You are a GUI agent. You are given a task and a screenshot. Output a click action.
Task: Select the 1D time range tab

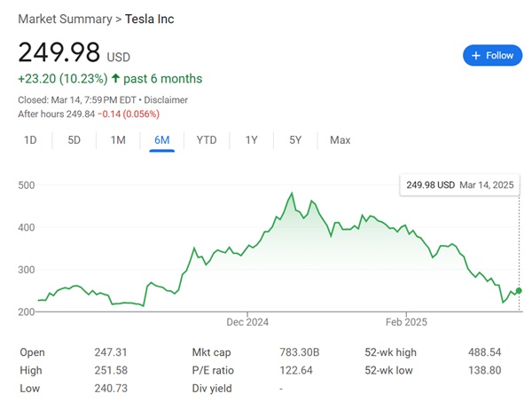click(x=30, y=140)
